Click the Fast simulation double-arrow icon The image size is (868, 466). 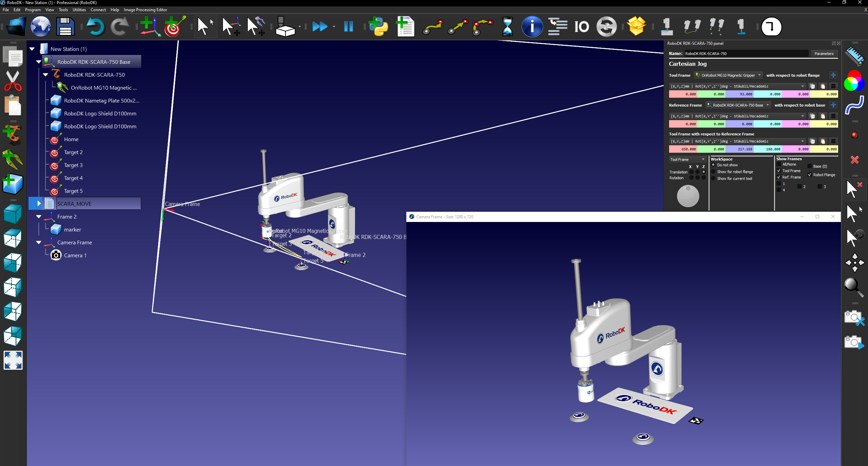pyautogui.click(x=320, y=26)
